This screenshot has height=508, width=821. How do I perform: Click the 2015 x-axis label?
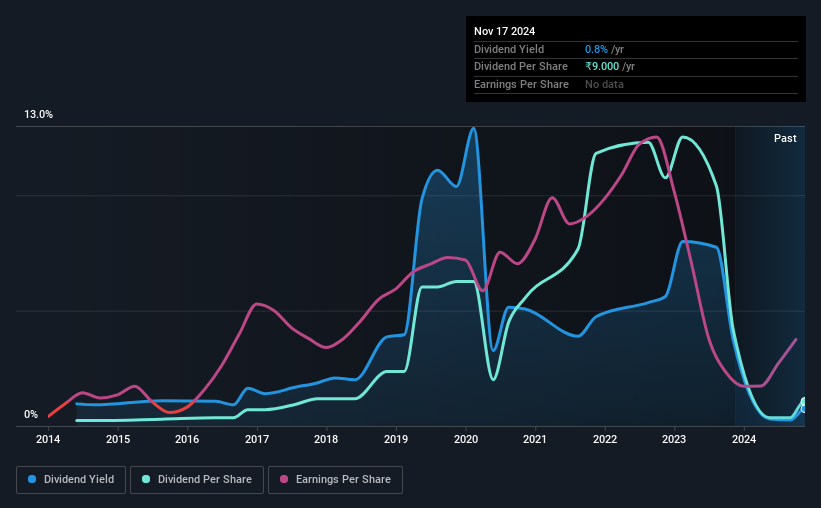tap(118, 439)
